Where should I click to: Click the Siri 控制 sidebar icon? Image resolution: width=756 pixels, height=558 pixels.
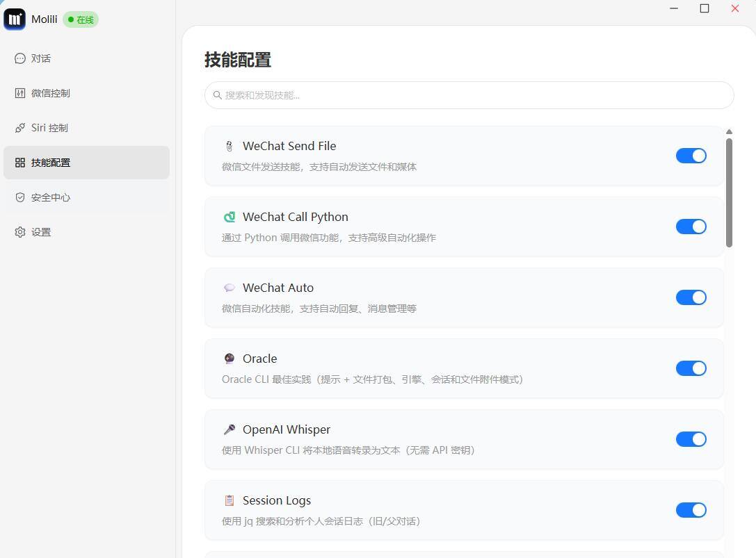coord(19,128)
